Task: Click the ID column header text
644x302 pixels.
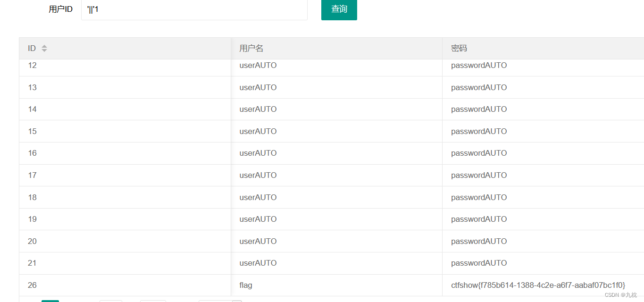Action: (32, 48)
